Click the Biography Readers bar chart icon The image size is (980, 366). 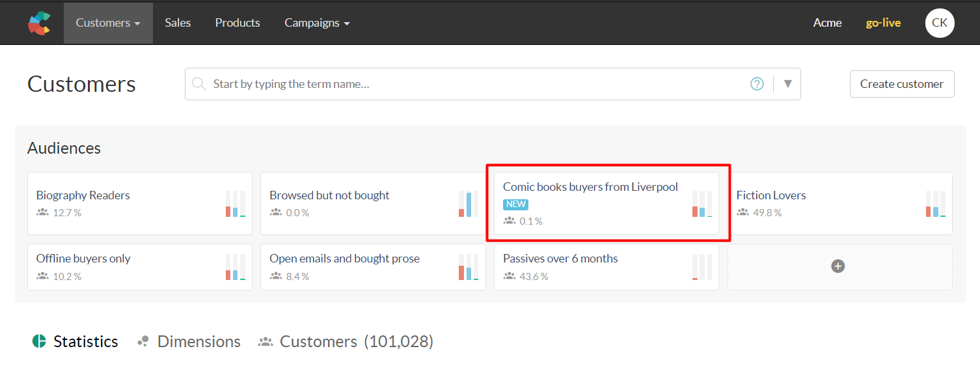[236, 204]
